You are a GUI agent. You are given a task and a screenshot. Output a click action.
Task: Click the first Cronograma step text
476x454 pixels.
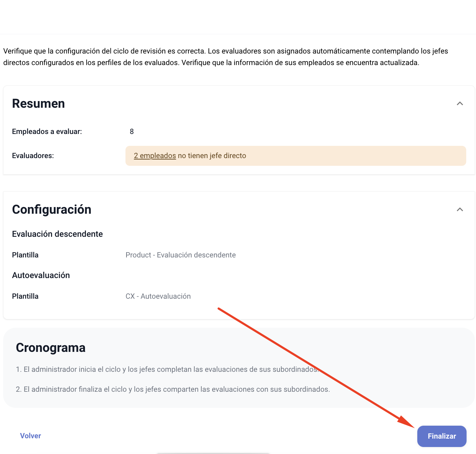tap(167, 369)
